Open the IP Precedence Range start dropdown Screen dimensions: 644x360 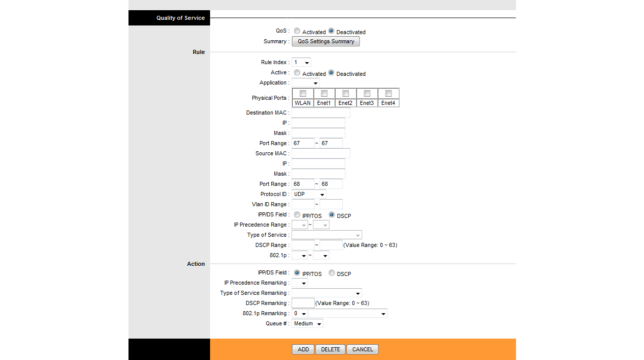click(x=300, y=225)
